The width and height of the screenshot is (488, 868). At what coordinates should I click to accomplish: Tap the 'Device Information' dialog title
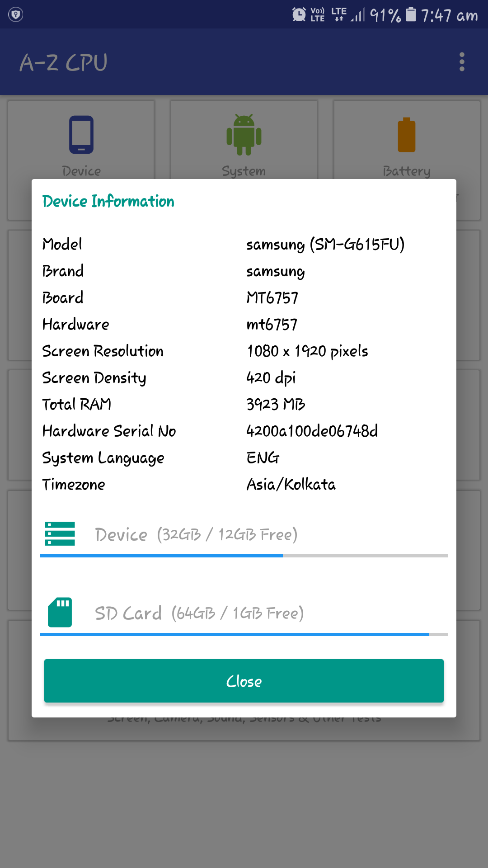[x=108, y=201]
